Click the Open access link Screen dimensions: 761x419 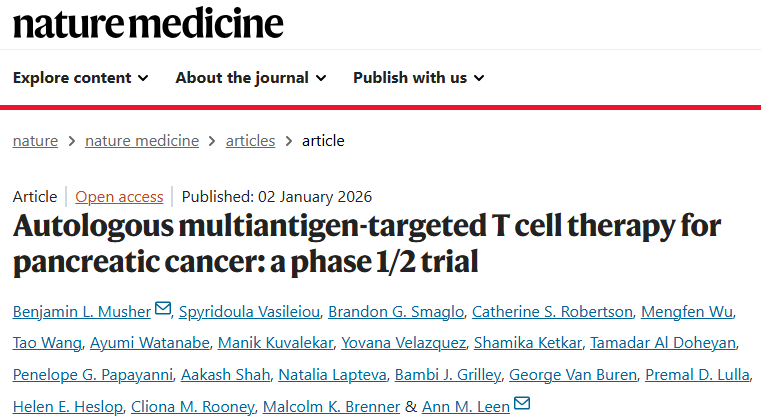[119, 197]
